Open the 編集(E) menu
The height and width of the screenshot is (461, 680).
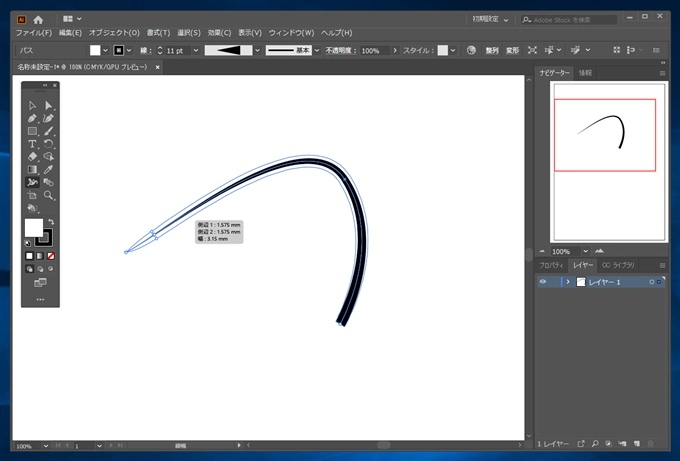pyautogui.click(x=70, y=33)
